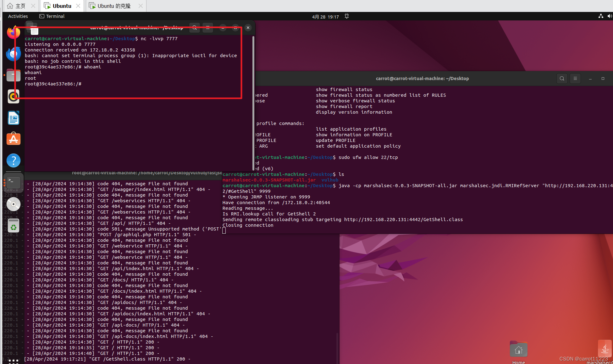Open hamburger menu in right Desktop terminal
Viewport: 613px width, 364px height.
pyautogui.click(x=575, y=79)
